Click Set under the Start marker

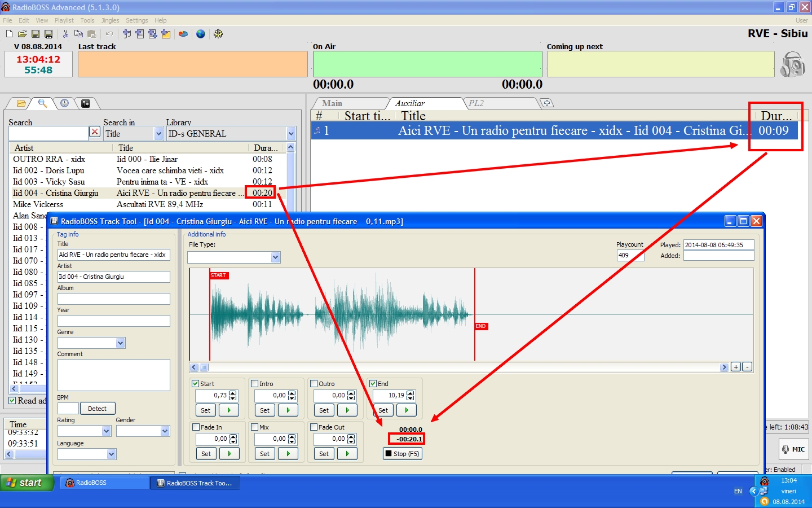point(206,410)
